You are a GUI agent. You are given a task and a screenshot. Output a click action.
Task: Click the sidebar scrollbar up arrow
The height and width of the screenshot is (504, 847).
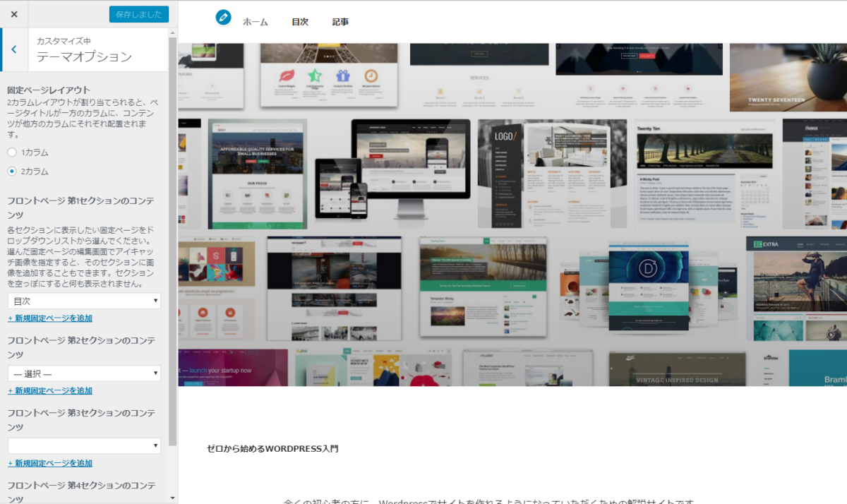173,33
